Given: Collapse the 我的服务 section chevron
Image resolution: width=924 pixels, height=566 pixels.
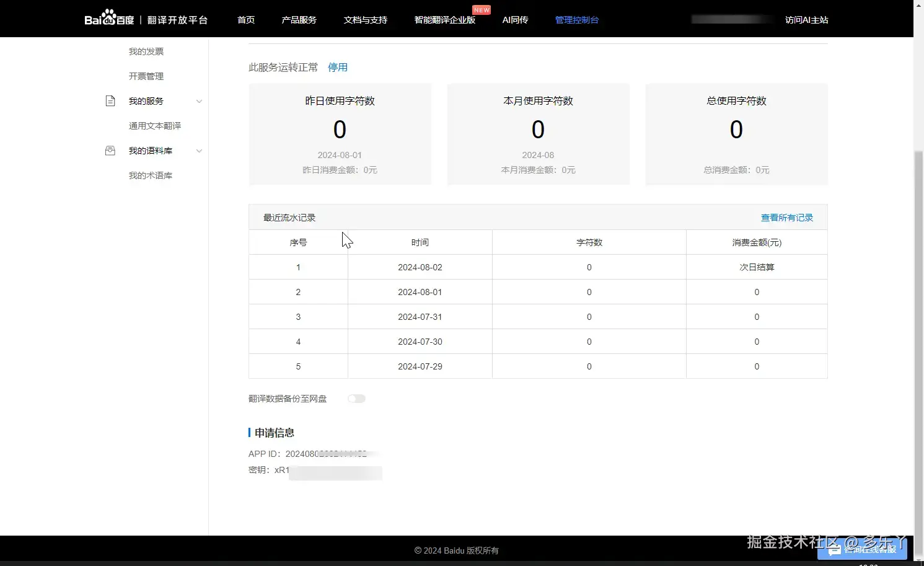Looking at the screenshot, I should point(199,101).
